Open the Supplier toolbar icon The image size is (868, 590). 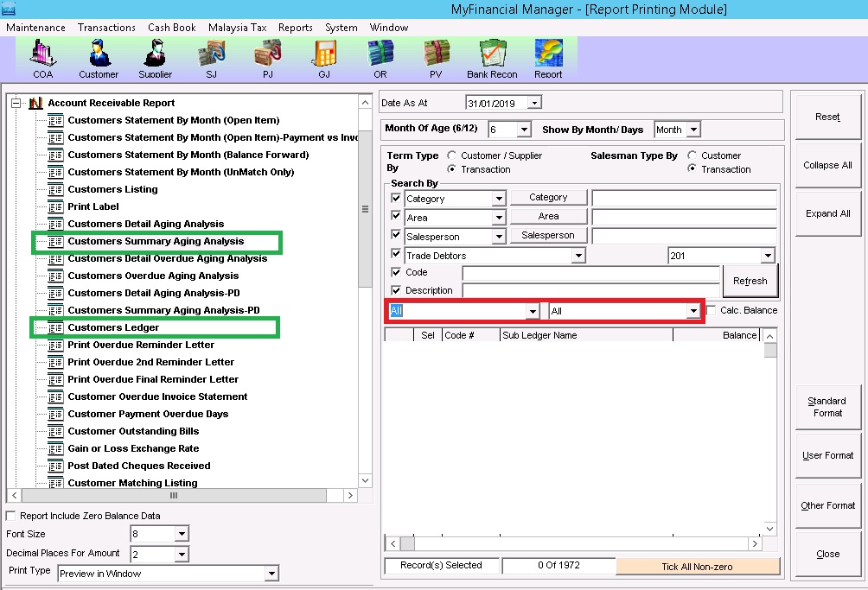155,58
